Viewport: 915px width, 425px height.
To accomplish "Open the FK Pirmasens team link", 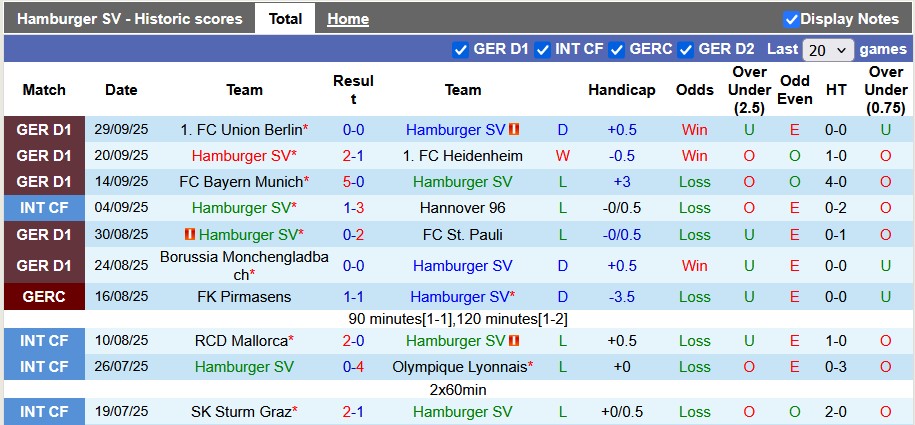I will point(244,297).
